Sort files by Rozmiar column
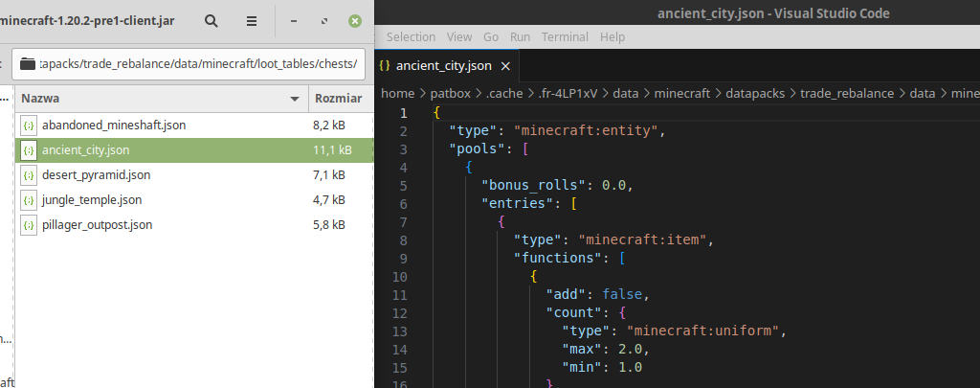This screenshot has width=980, height=388. tap(338, 98)
